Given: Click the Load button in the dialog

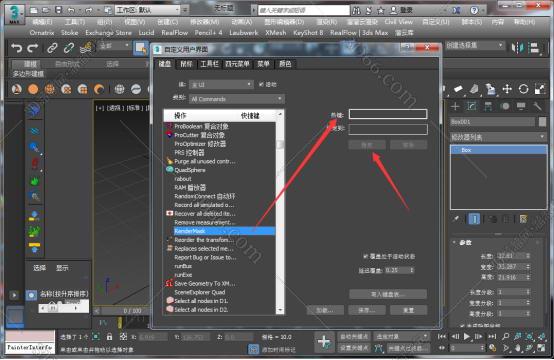Looking at the screenshot, I should pos(325,310).
